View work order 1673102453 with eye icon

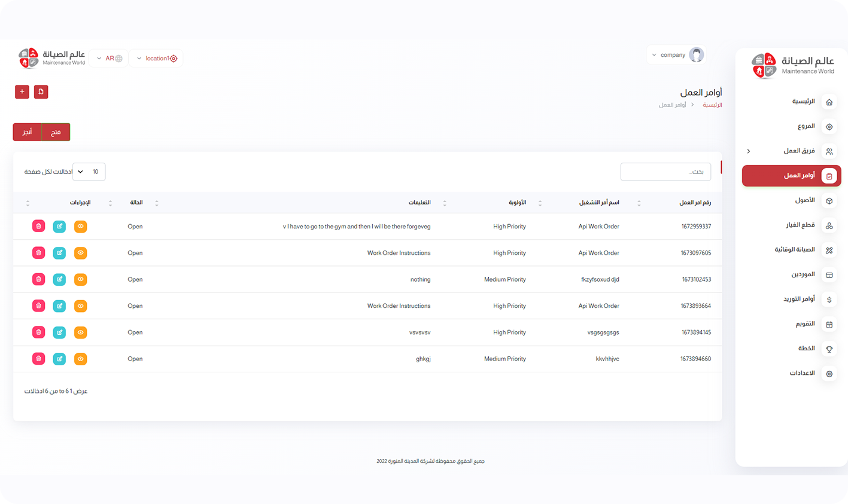tap(80, 279)
